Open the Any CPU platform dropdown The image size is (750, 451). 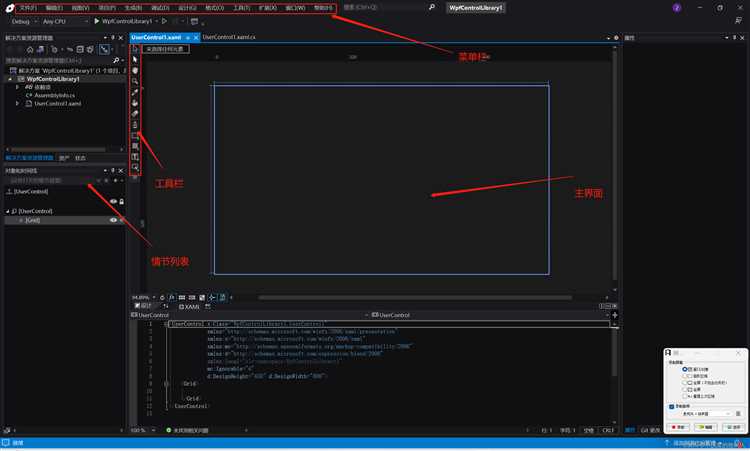coord(65,21)
